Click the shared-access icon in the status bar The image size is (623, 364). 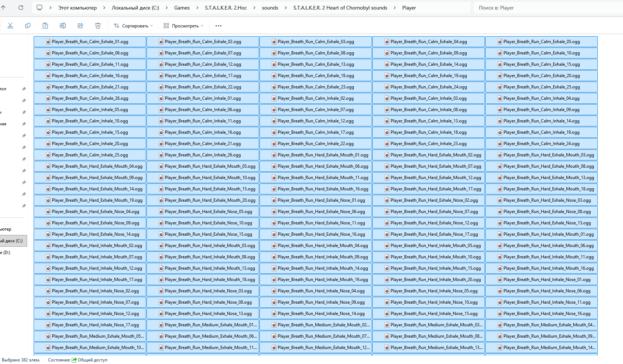[x=74, y=360]
